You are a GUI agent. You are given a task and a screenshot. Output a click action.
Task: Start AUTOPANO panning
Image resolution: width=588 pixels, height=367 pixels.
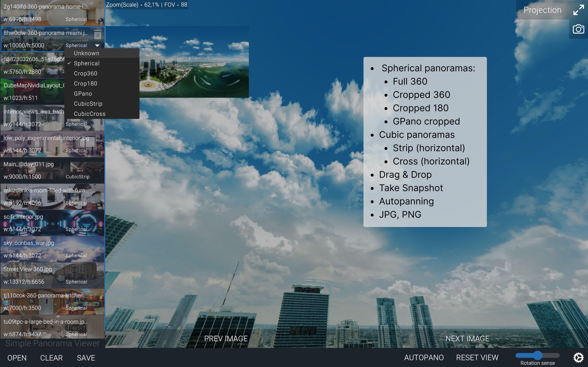(x=424, y=358)
